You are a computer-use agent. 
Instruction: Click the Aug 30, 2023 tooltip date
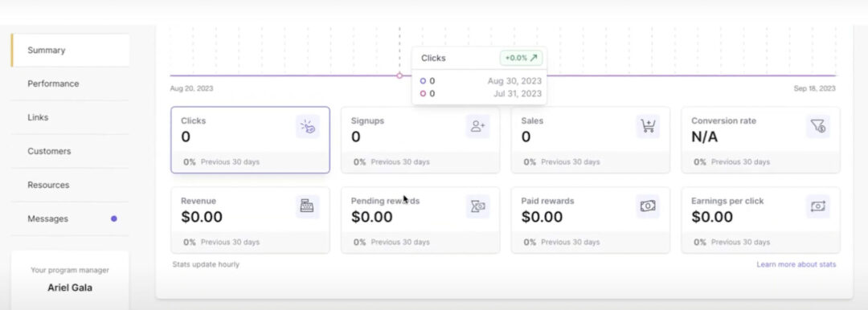514,81
